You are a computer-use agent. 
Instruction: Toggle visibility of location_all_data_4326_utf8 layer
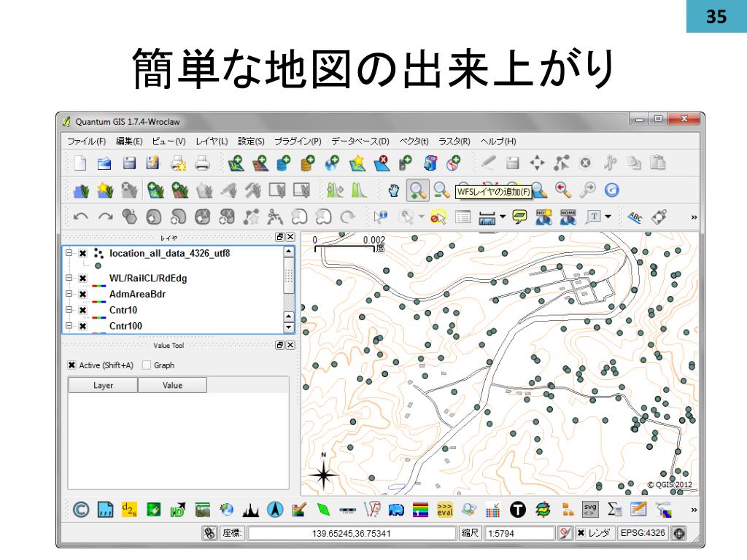coord(83,253)
